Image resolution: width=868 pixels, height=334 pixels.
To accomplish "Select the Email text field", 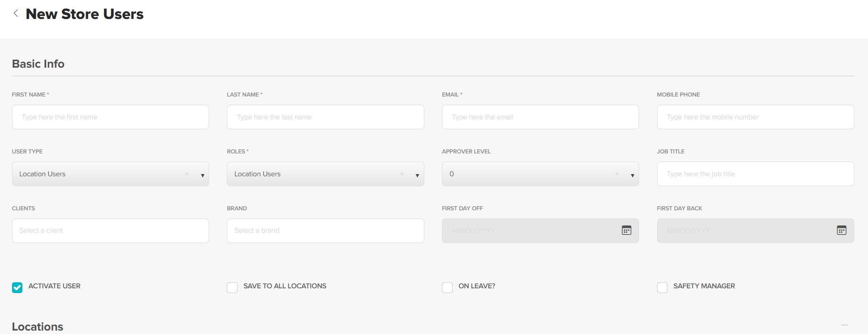I will click(540, 117).
